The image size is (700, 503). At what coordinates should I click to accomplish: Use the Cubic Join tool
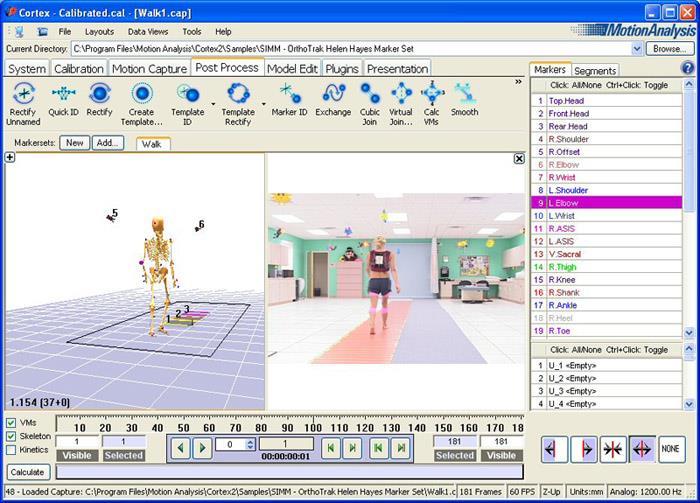[x=370, y=104]
